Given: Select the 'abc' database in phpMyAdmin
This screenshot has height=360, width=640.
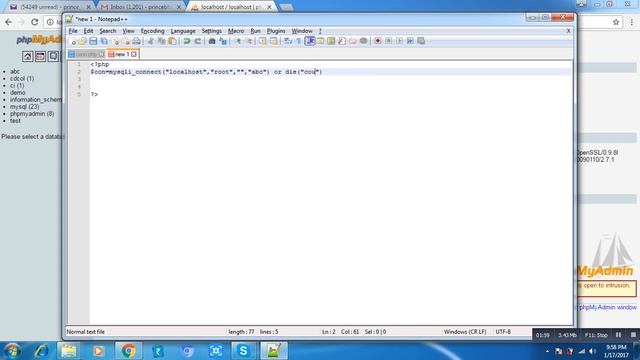Looking at the screenshot, I should 15,71.
